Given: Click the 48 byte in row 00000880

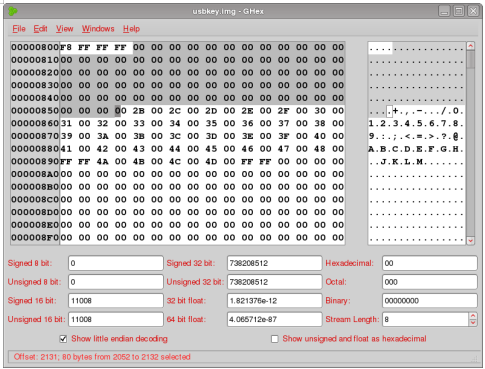Looking at the screenshot, I should point(320,149).
